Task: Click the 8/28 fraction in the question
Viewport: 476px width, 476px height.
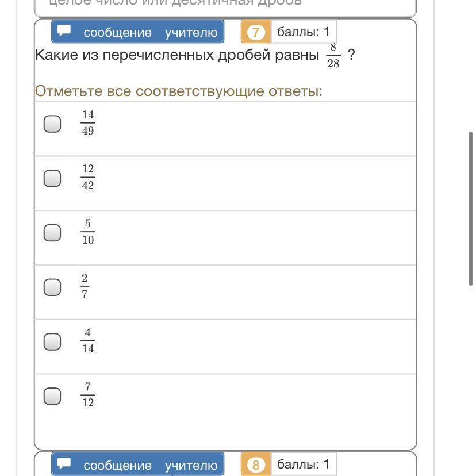Action: (333, 56)
